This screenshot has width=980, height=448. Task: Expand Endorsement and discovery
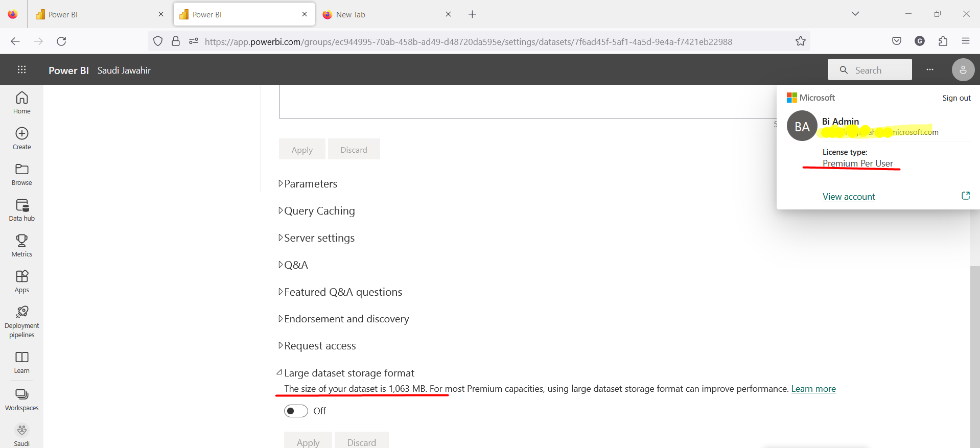(344, 319)
